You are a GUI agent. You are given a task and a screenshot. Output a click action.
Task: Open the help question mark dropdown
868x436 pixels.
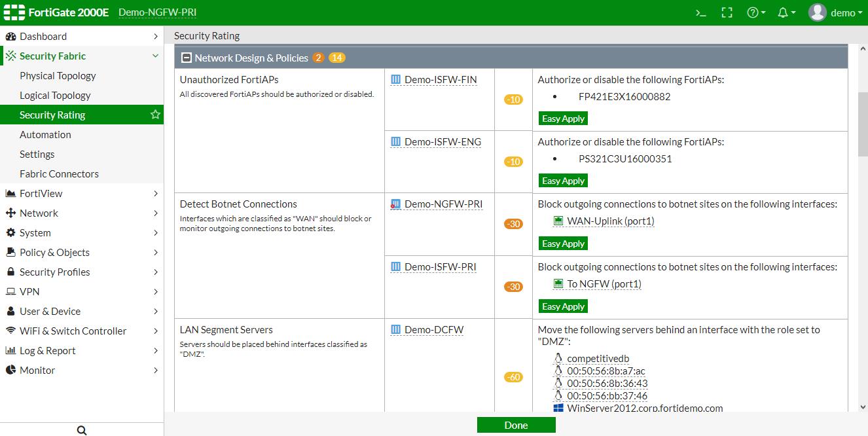[756, 12]
